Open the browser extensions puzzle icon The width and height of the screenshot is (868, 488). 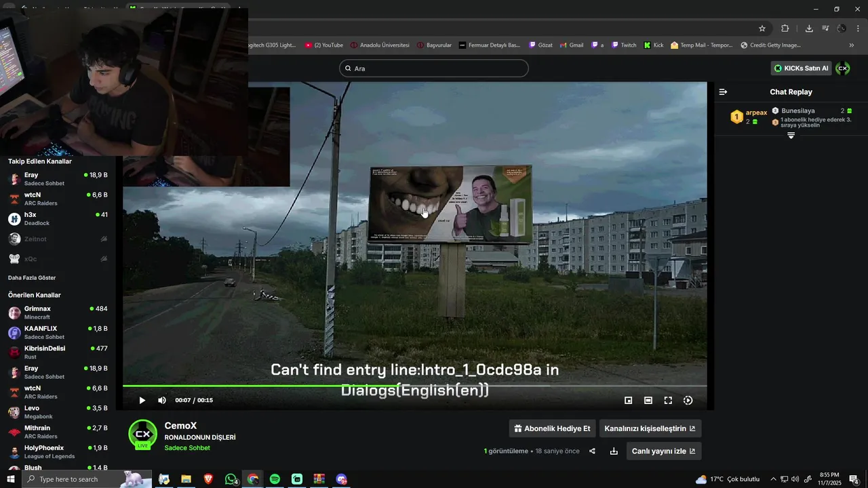785,28
